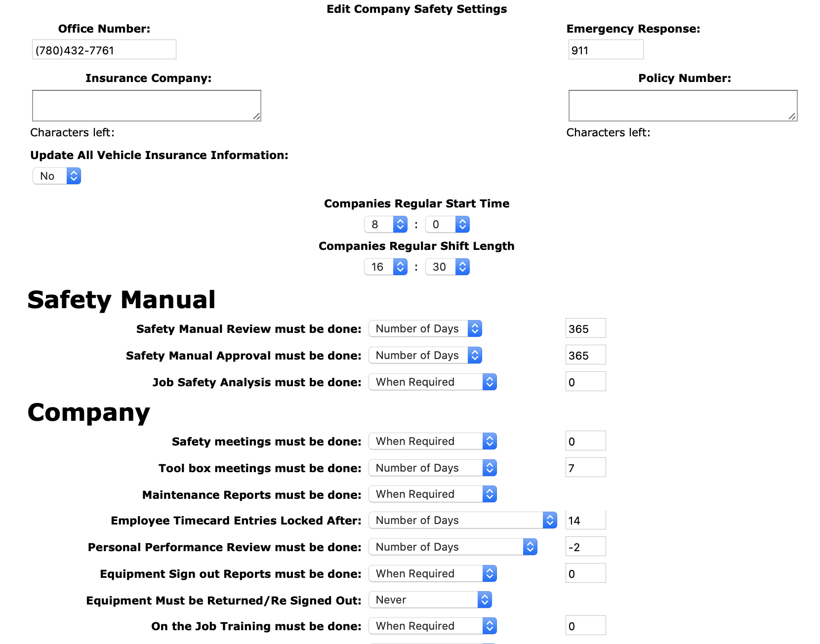Open Equipment Must be Returned dropdown
Image resolution: width=820 pixels, height=644 pixels.
point(430,600)
